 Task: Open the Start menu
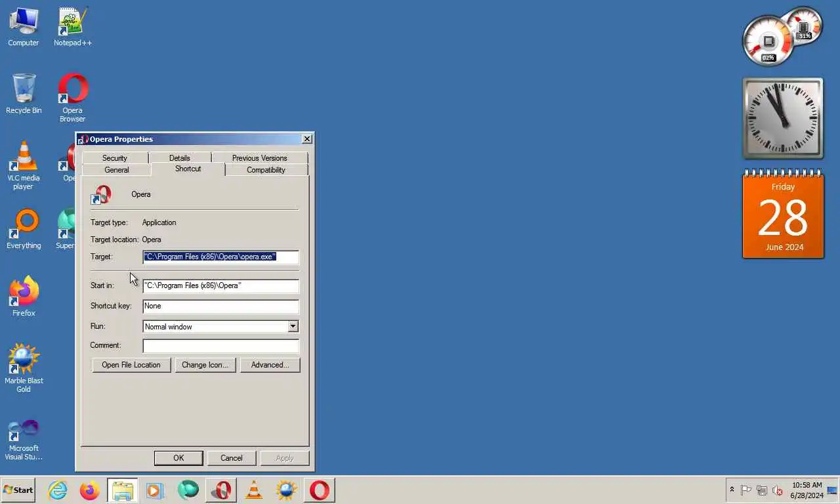point(18,490)
